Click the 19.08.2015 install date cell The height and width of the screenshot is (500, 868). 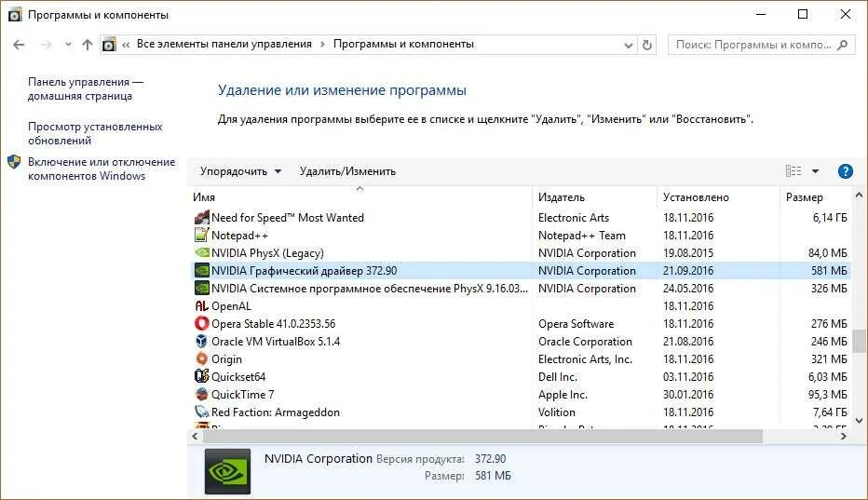688,253
